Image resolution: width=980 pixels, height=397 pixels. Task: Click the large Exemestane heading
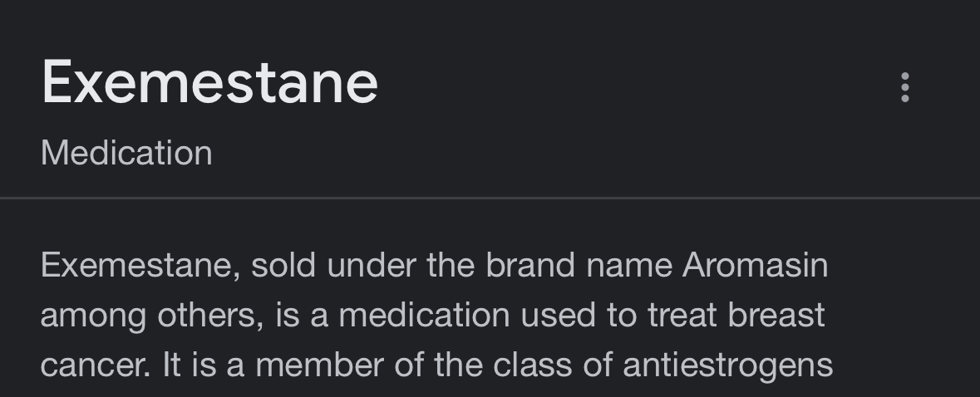209,83
